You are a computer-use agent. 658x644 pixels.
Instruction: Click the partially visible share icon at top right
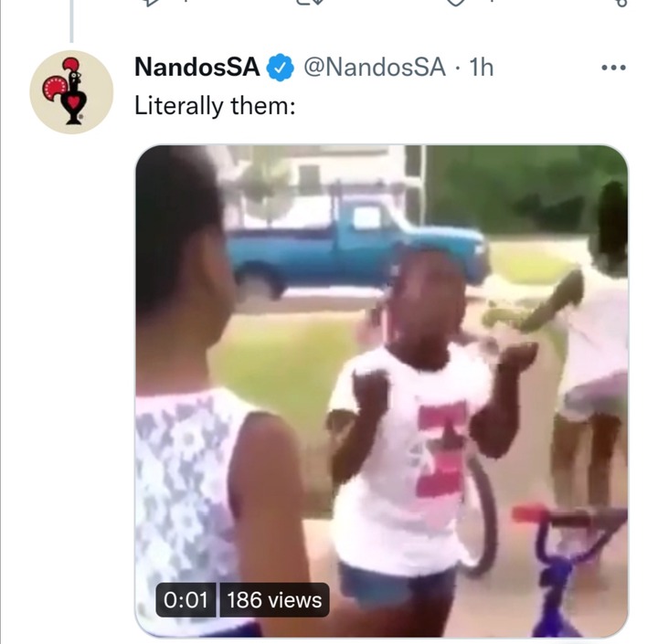pos(621,3)
